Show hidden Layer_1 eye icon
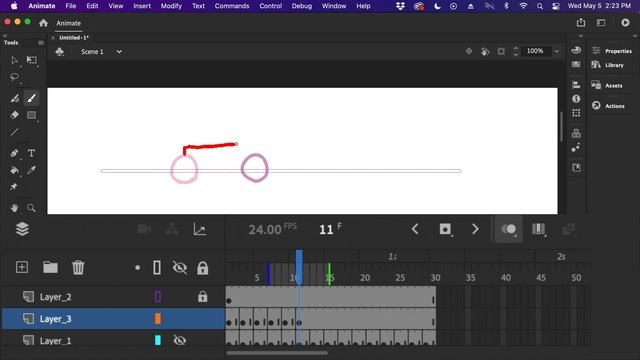Screen dimensions: 640x360 coord(180,340)
